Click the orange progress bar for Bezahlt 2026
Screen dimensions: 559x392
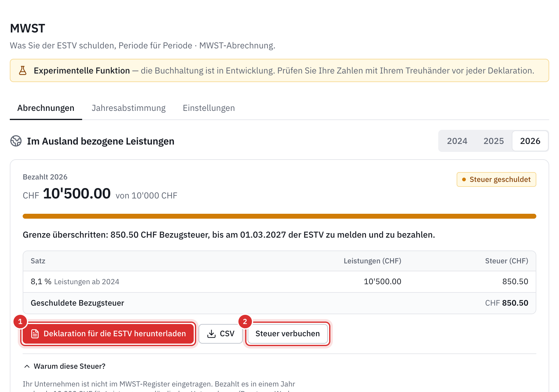click(279, 216)
